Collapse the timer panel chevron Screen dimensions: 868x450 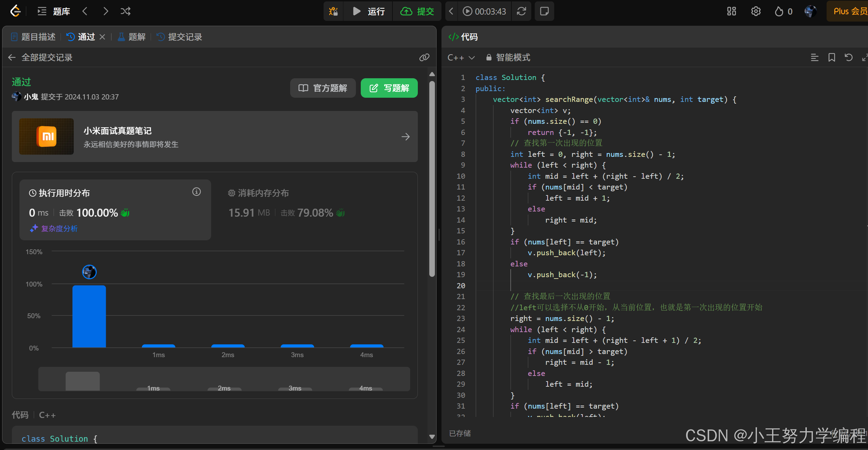(x=451, y=11)
